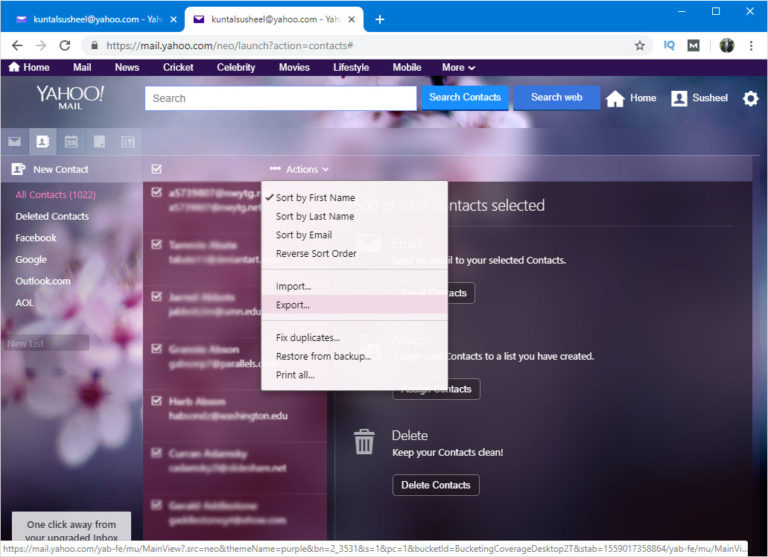This screenshot has height=557, width=768.
Task: Open Chrome's three-dot menu
Action: click(751, 45)
